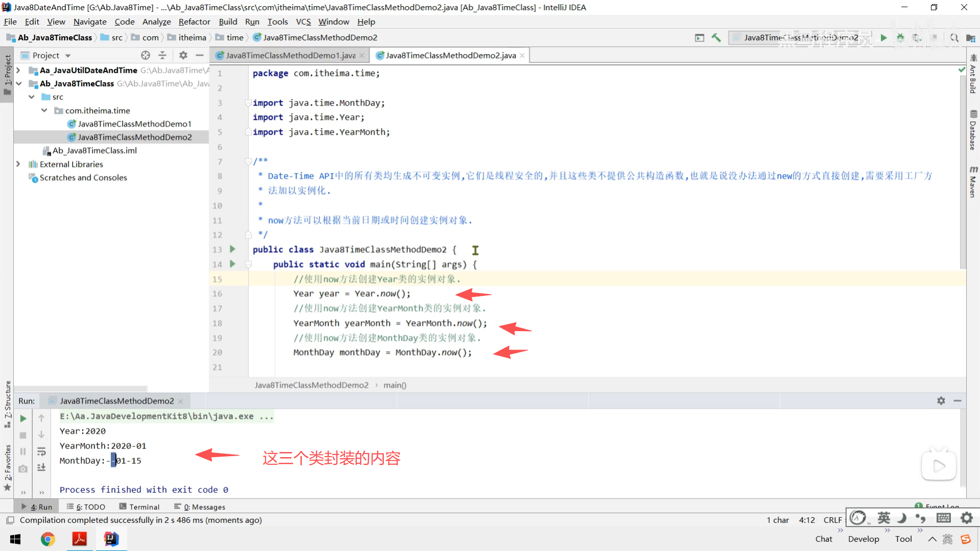The image size is (980, 551).
Task: Click the Debug bug icon in the toolbar
Action: [900, 38]
